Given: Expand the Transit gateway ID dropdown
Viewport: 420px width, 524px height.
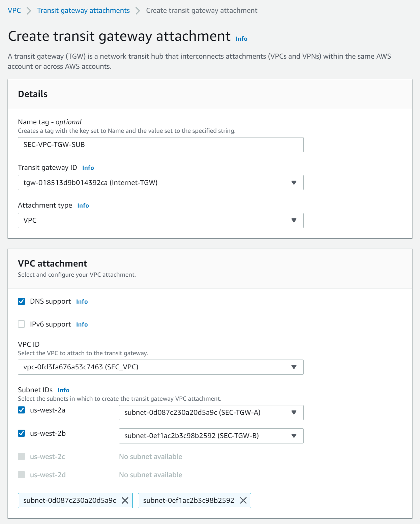Looking at the screenshot, I should [x=160, y=183].
